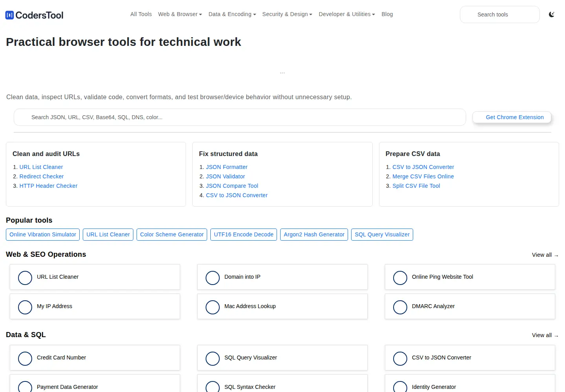This screenshot has width=565, height=392.
Task: Open the Blog navigation item
Action: 387,14
